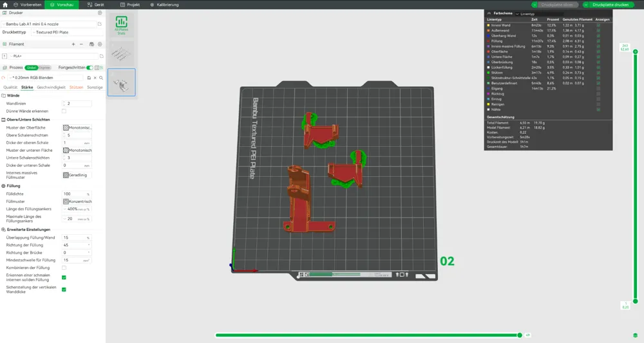Image resolution: width=644 pixels, height=343 pixels.
Task: Open the Kalibrierung tab
Action: (164, 5)
